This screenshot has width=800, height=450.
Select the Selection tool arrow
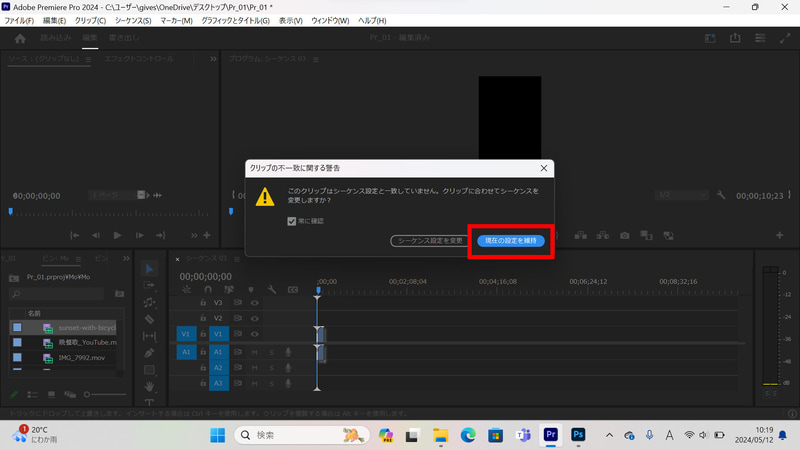click(x=149, y=269)
